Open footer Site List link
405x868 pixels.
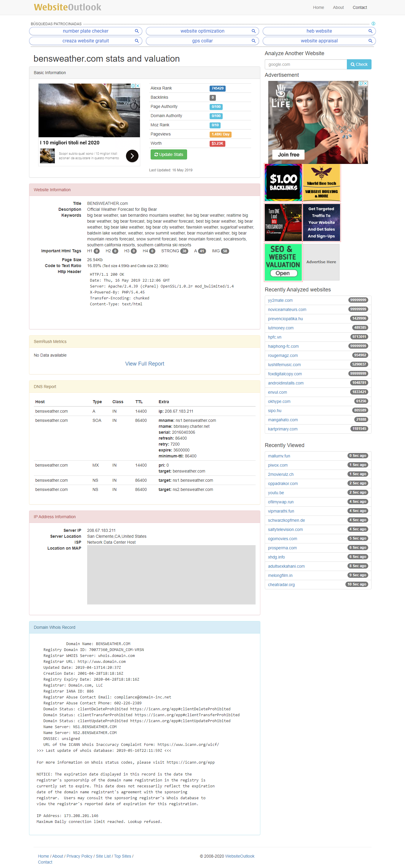(103, 856)
